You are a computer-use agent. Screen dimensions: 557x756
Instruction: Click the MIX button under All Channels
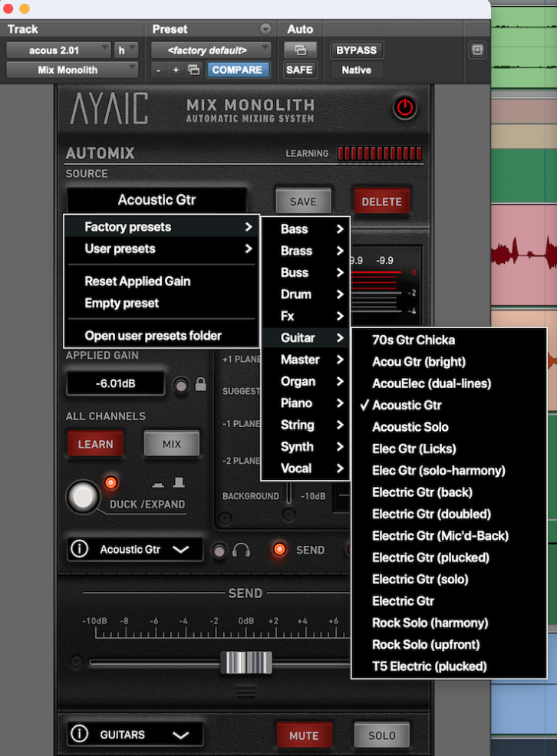click(172, 444)
